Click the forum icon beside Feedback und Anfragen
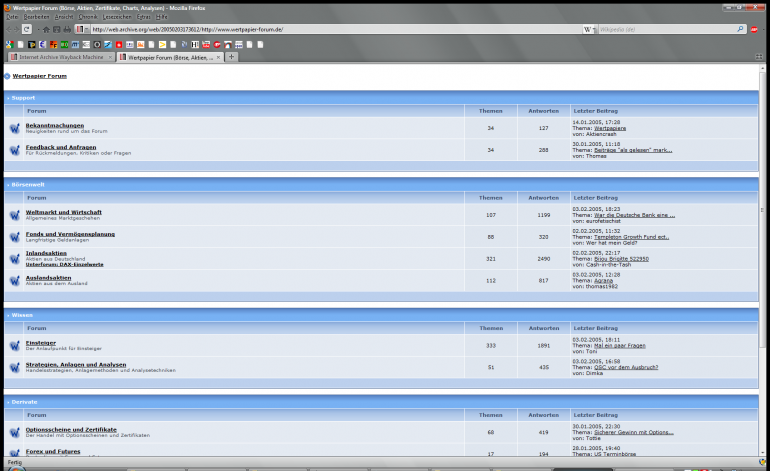770x471 pixels. click(x=15, y=150)
